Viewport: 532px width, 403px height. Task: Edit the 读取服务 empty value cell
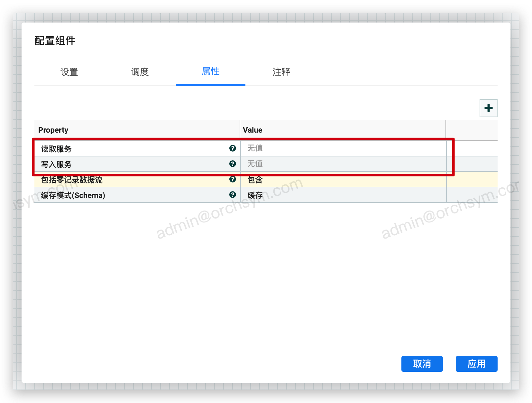(x=343, y=148)
